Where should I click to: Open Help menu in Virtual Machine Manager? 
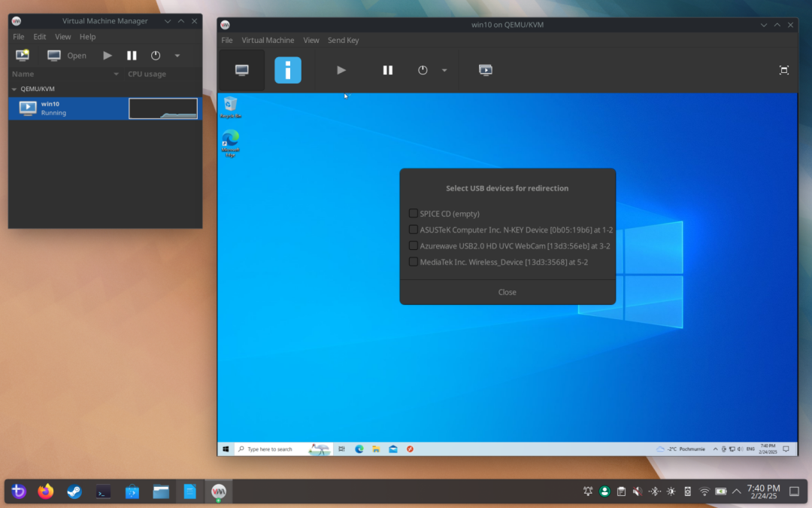coord(87,37)
